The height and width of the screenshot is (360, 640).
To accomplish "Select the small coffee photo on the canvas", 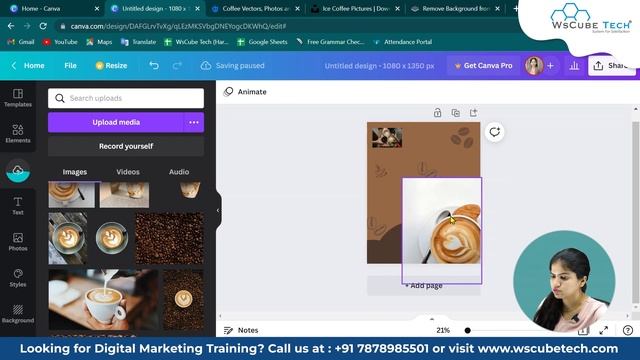I will point(387,138).
